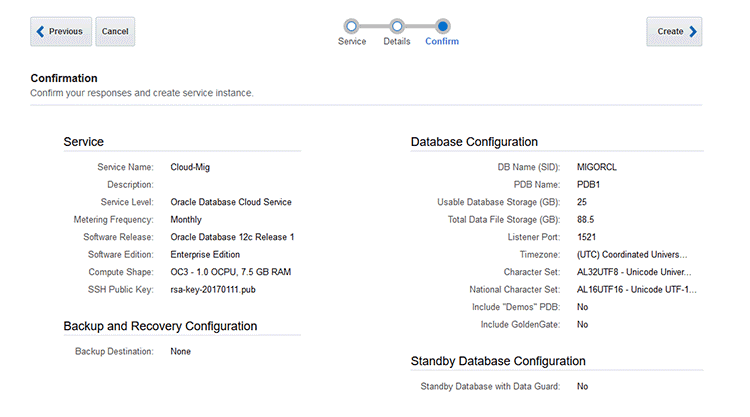Jump to the Details step label
Image resolution: width=750 pixels, height=417 pixels.
[397, 42]
